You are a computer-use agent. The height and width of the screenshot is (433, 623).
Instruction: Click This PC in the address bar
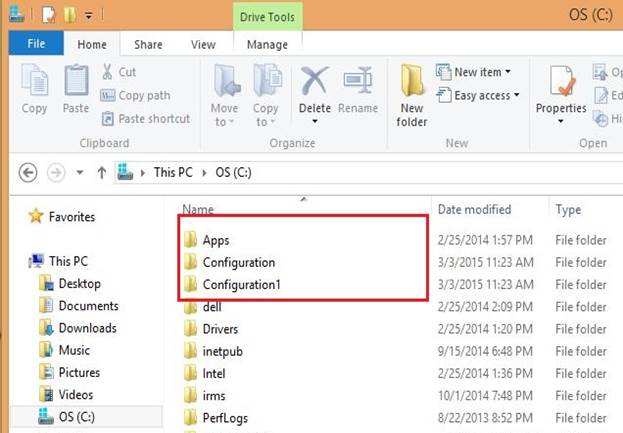pyautogui.click(x=173, y=172)
